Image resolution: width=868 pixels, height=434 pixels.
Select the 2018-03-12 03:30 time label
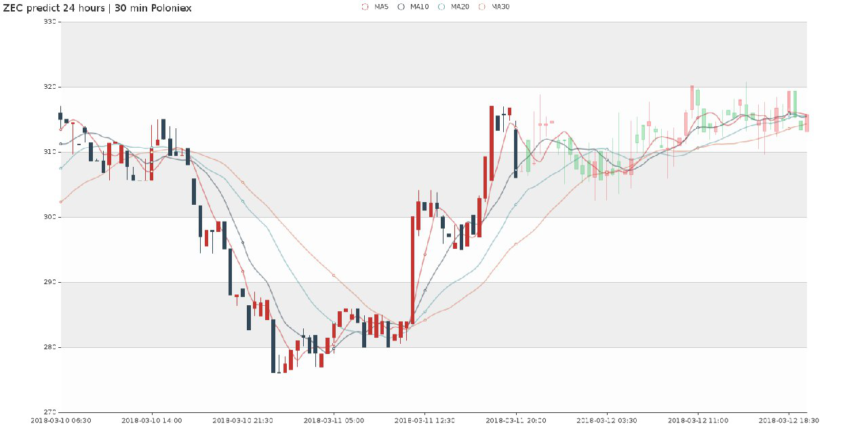pos(607,420)
